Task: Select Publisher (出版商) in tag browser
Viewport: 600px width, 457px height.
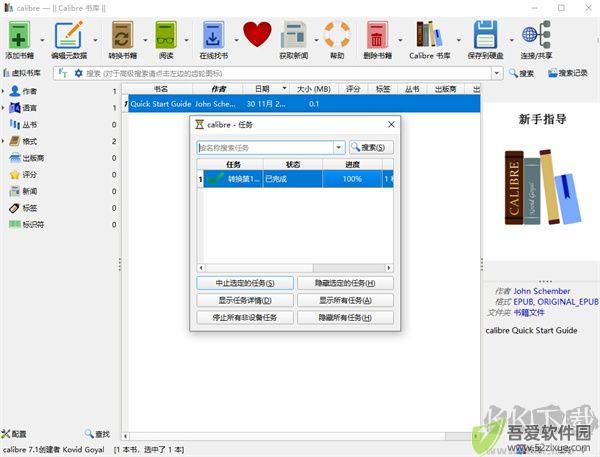Action: click(x=33, y=158)
